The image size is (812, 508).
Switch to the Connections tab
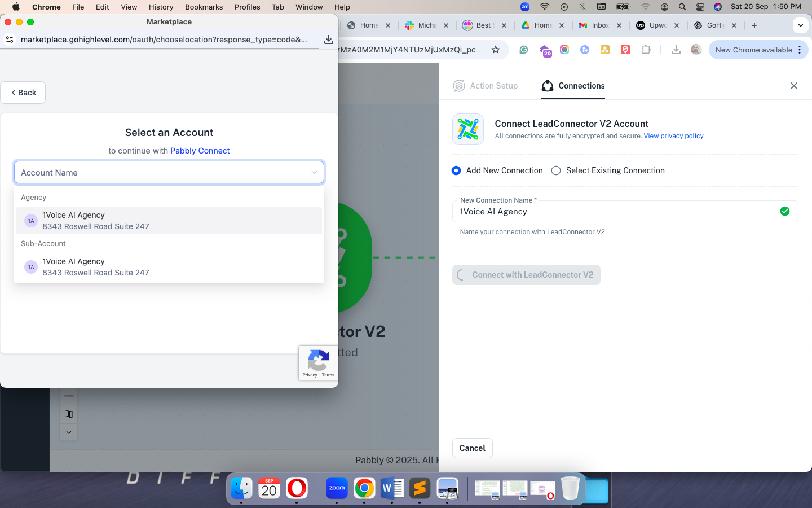pos(573,86)
